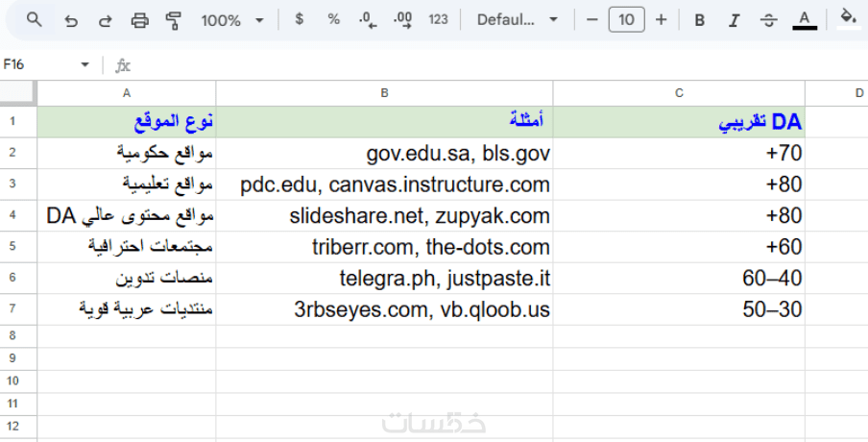Viewport: 868px width, 442px height.
Task: Open the fill color picker
Action: [848, 17]
